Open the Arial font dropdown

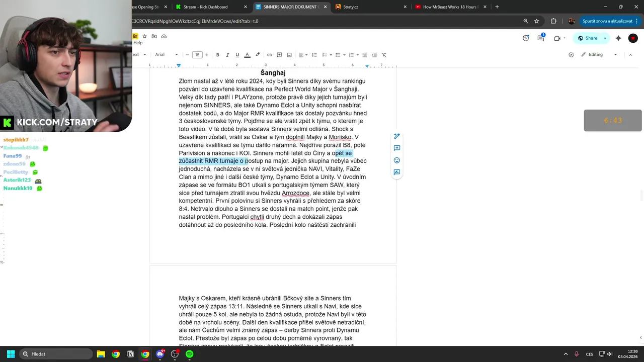pos(167,55)
